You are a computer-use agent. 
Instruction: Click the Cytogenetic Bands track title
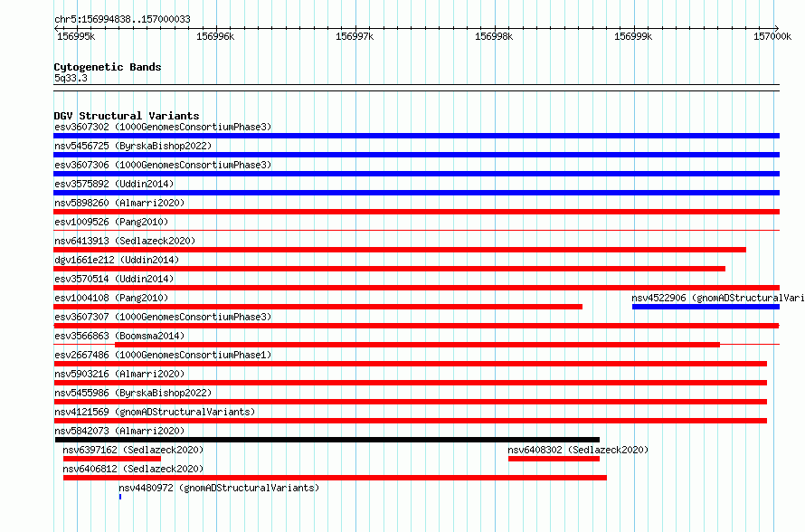108,67
